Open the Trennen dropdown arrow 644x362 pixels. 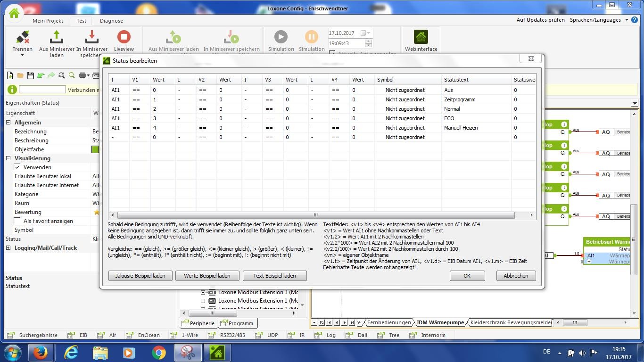coord(22,56)
